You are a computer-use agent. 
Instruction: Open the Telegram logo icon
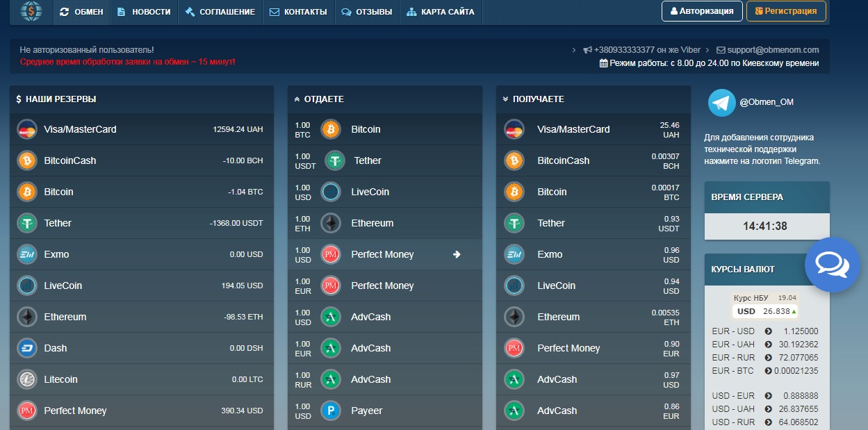point(722,102)
